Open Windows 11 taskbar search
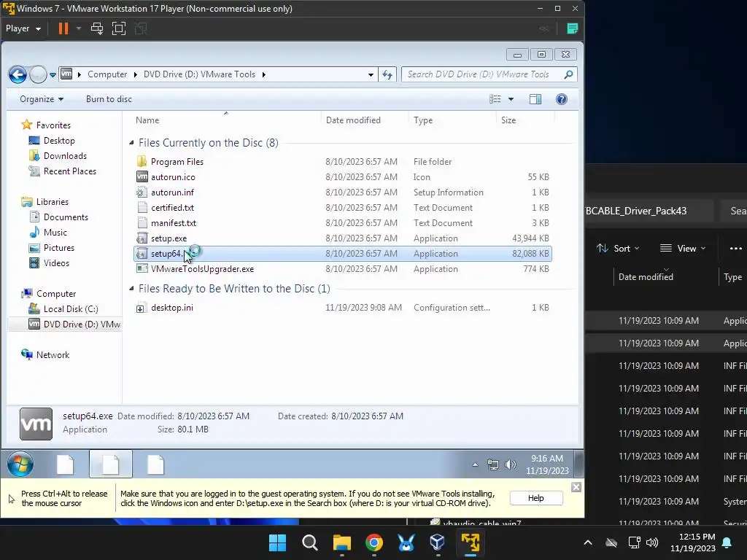 (309, 542)
